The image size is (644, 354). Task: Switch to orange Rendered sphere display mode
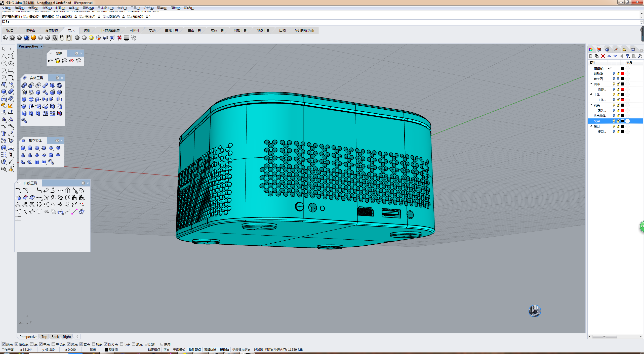point(33,38)
